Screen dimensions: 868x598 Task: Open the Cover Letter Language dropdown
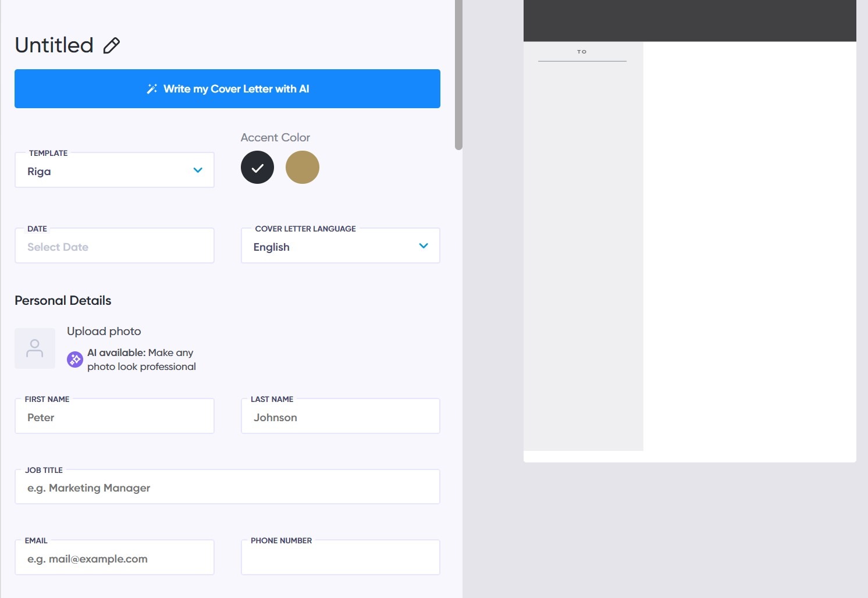(340, 245)
